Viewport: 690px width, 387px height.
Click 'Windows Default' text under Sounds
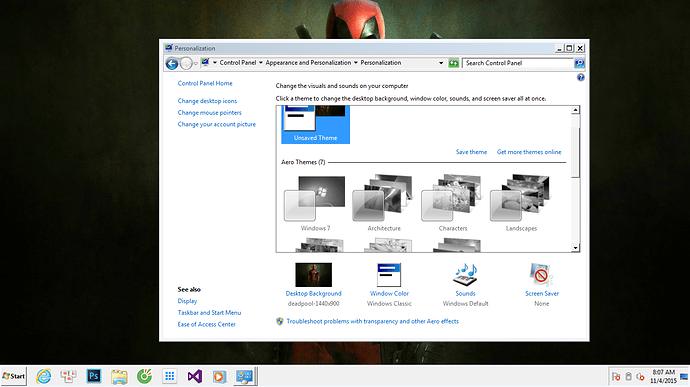pos(465,304)
